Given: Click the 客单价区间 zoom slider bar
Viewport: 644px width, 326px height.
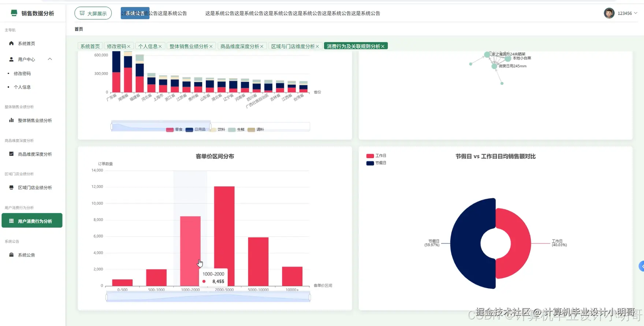Looking at the screenshot, I should tap(208, 297).
